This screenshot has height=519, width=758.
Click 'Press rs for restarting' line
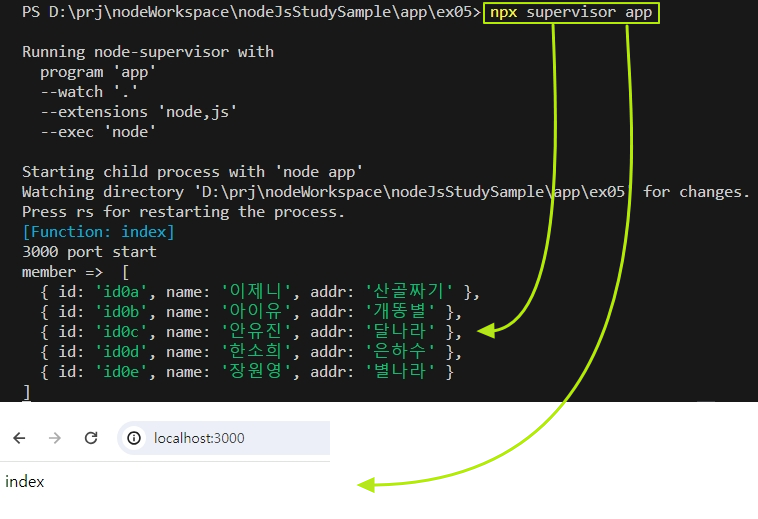183,212
